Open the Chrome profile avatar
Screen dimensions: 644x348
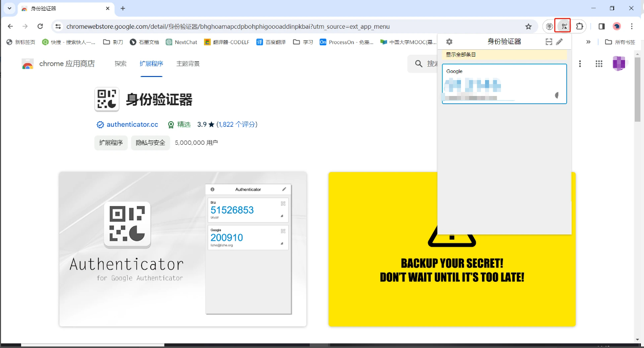[x=617, y=26]
